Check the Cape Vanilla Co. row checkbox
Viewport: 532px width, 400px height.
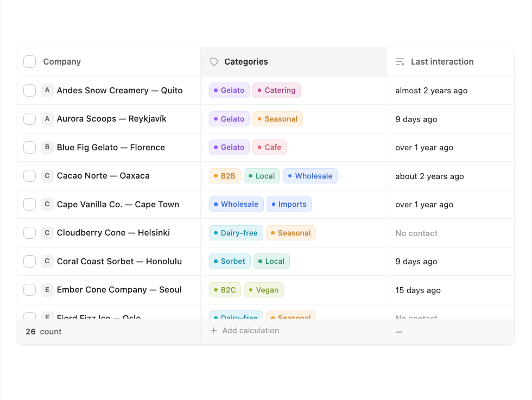29,204
